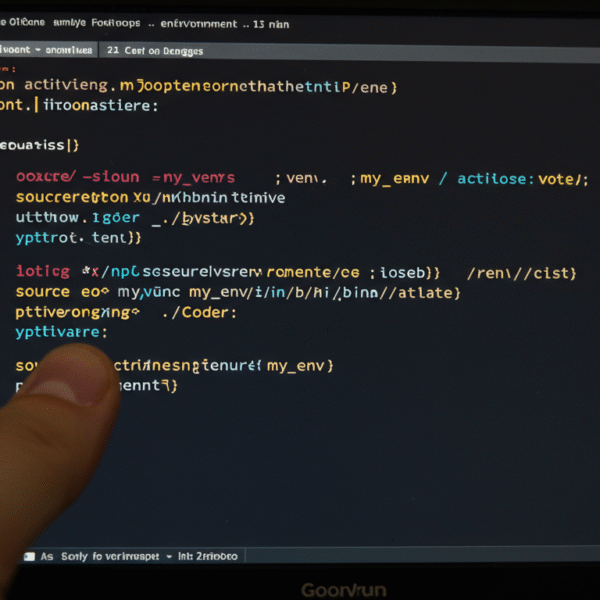Click the cyan 'actilose: vote/;' text
The height and width of the screenshot is (600, 600).
(522, 178)
